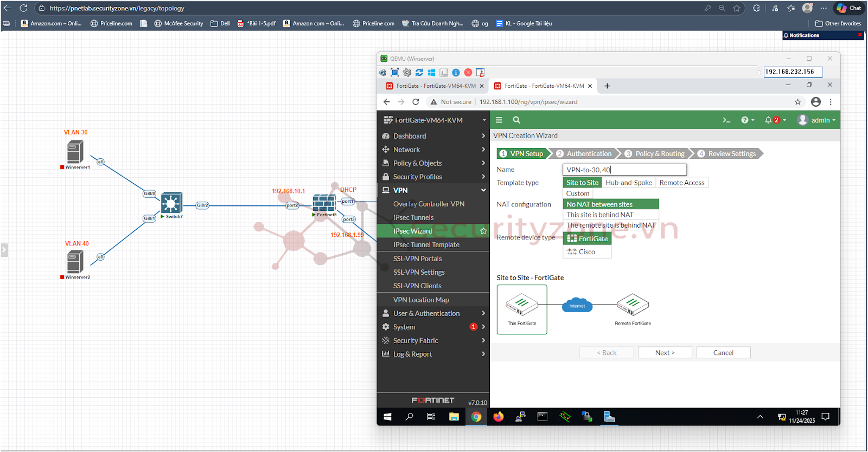Click the QEMU settings gear icon
Viewport: 868px width, 452px height.
[x=407, y=73]
